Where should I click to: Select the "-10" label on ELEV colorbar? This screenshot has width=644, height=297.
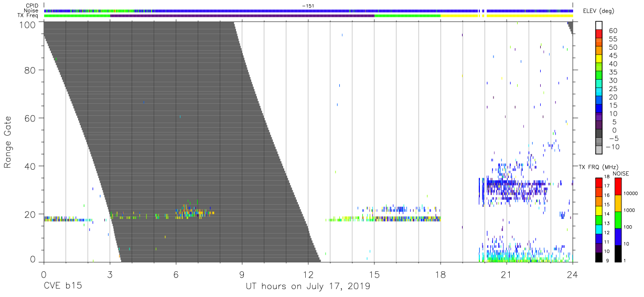[611, 147]
